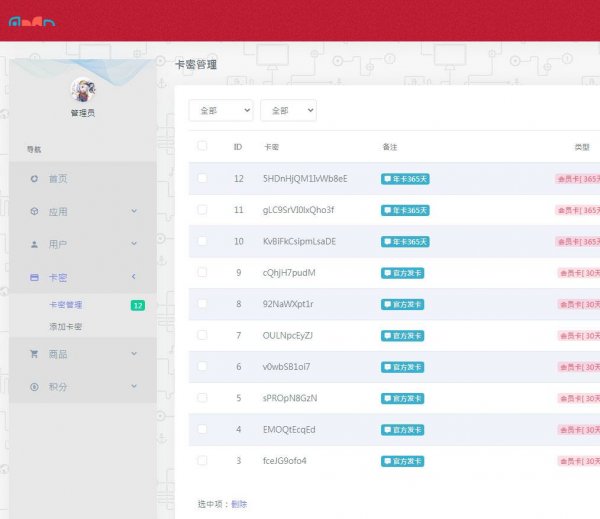Click the 官方发卡 tag in row 8
This screenshot has width=600, height=519.
[402, 305]
